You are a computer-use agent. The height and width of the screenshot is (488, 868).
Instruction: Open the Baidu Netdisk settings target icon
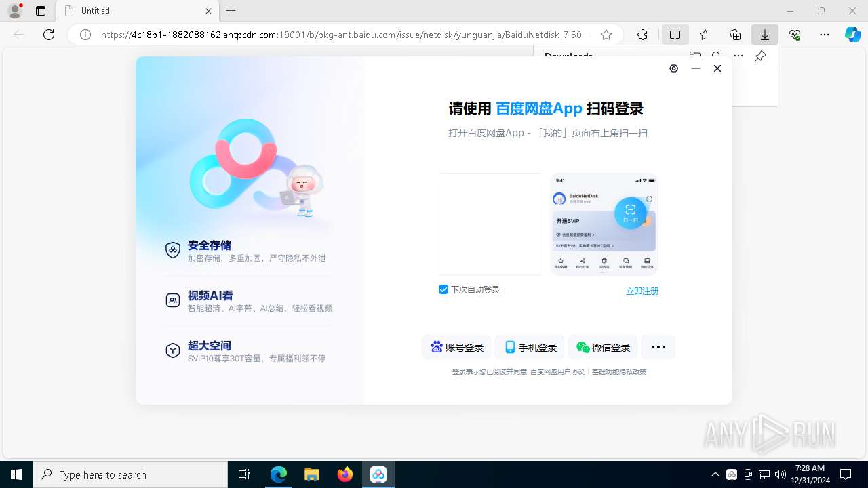click(673, 68)
